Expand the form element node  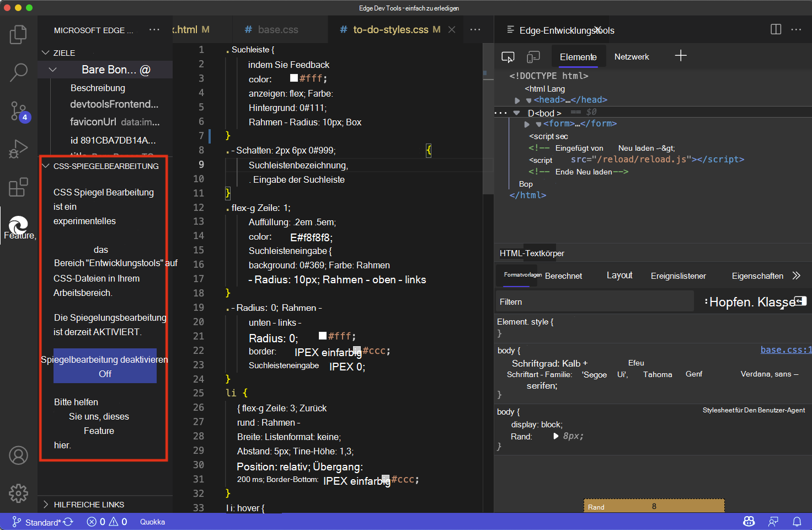click(x=527, y=124)
